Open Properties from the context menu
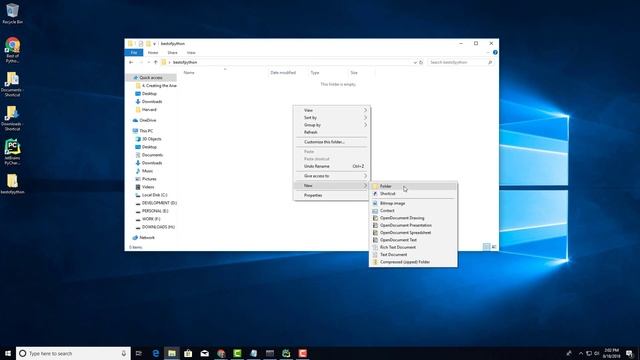This screenshot has height=360, width=640. click(x=331, y=196)
